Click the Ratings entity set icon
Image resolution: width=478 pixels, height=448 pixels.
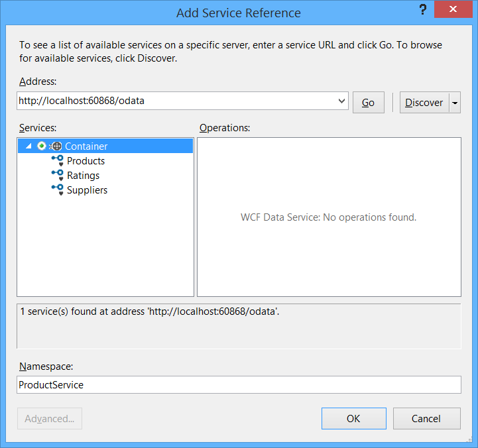[x=57, y=175]
